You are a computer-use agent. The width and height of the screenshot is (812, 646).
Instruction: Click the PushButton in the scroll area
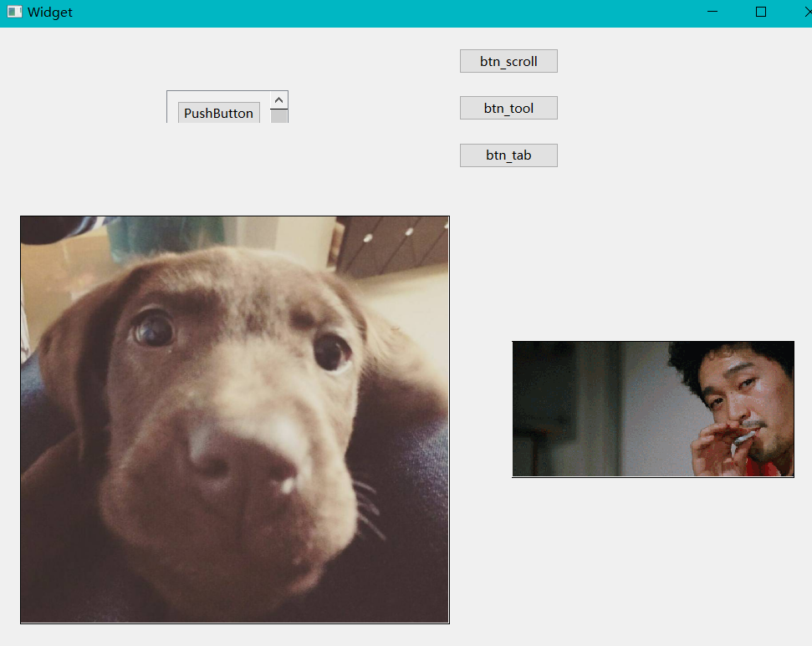pyautogui.click(x=219, y=113)
